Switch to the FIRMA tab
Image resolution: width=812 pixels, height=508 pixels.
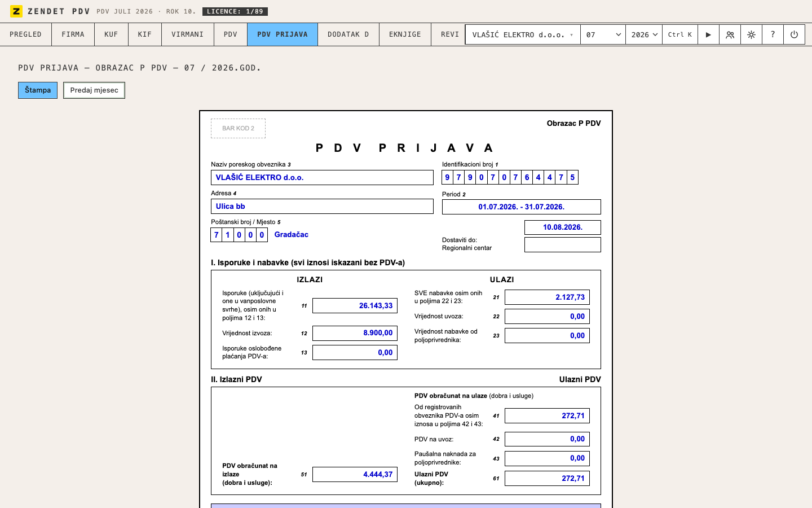[x=73, y=34]
